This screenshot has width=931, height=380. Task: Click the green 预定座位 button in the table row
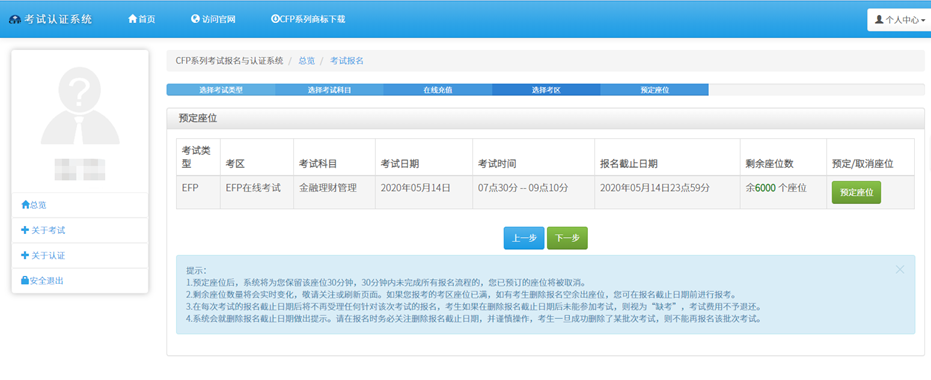[x=856, y=192]
